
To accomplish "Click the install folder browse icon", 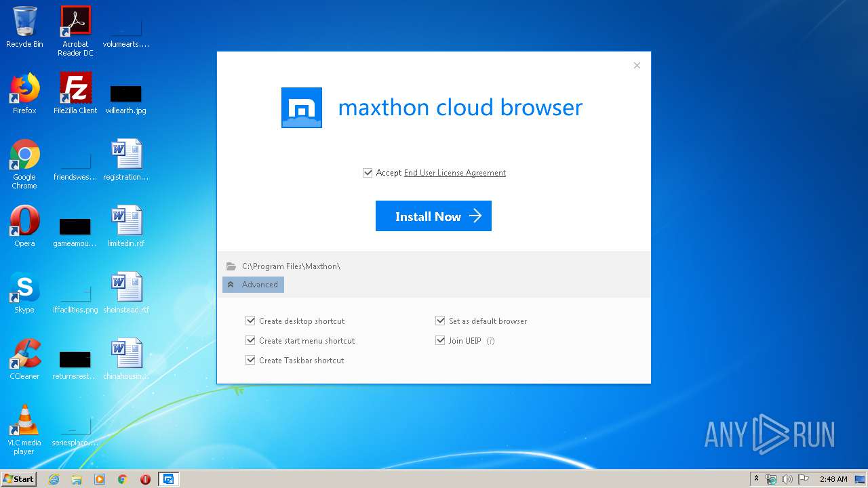I will coord(231,266).
